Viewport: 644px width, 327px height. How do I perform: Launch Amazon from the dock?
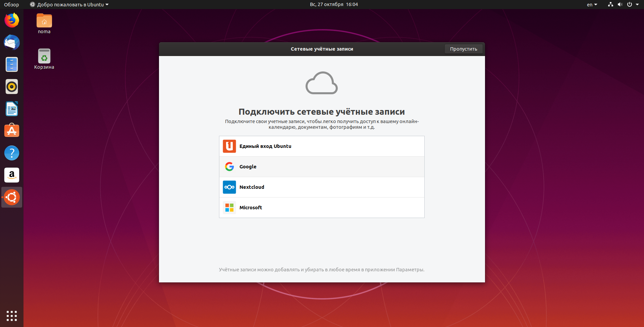click(12, 175)
